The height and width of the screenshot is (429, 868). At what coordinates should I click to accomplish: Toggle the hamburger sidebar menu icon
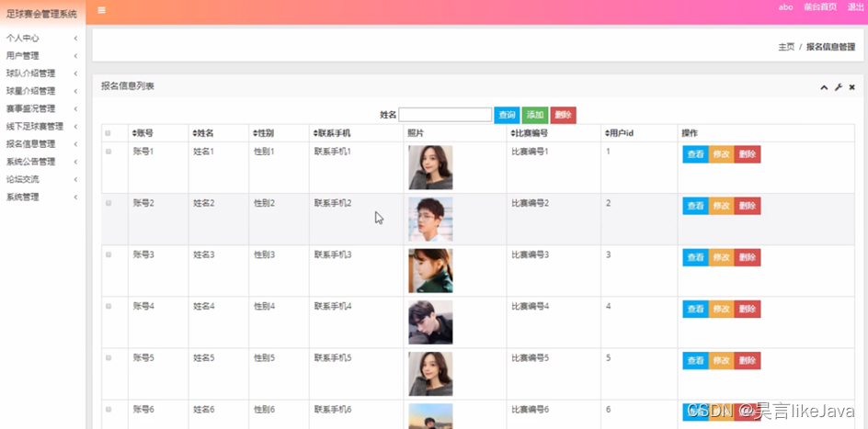coord(101,10)
